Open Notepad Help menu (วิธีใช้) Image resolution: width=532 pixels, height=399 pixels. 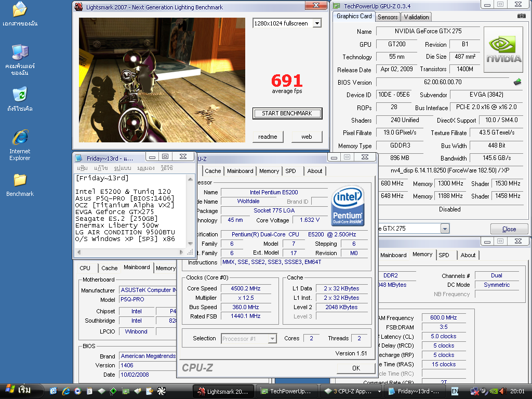point(167,168)
